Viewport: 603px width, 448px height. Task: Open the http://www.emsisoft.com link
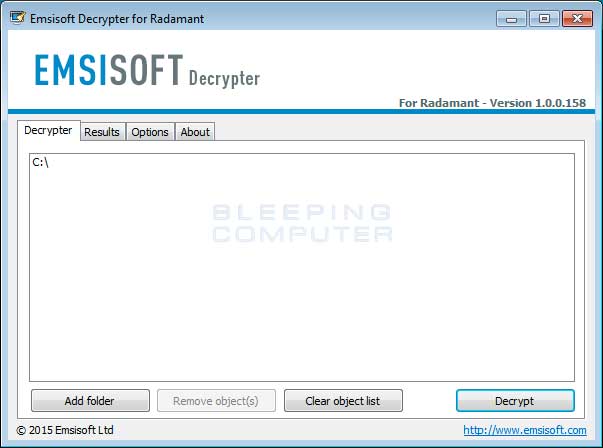[x=525, y=430]
